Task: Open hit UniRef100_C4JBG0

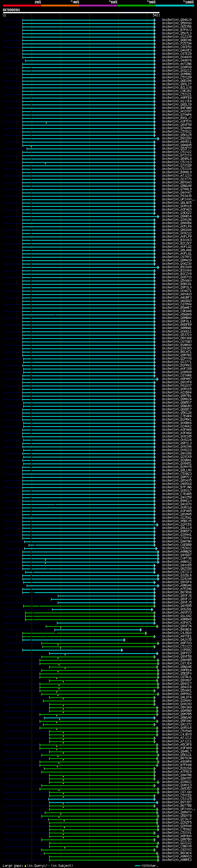Action: [x=177, y=633]
